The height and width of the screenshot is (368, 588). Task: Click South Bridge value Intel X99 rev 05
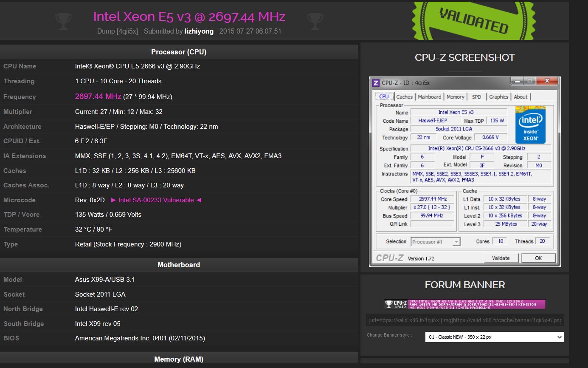(98, 324)
